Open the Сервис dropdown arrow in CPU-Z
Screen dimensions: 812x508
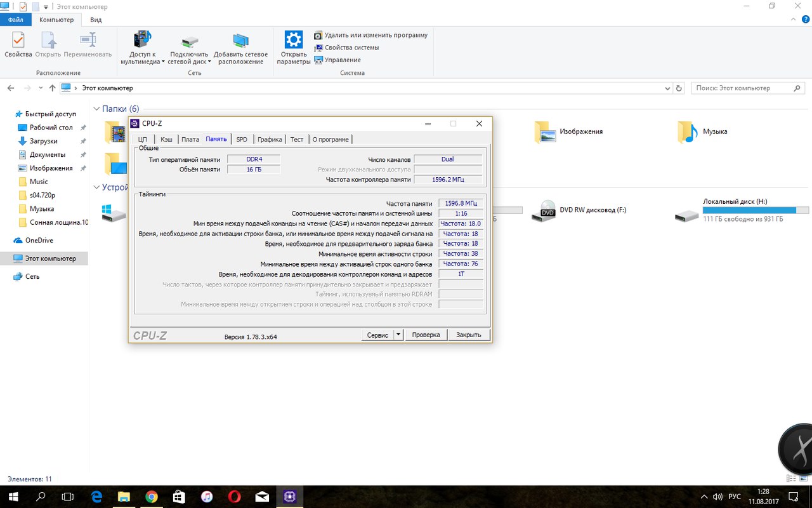point(398,335)
